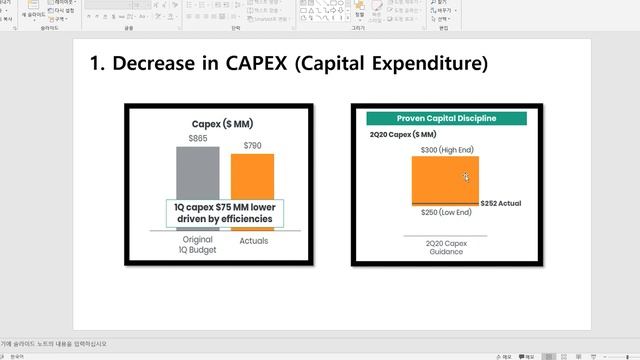Align paragraph text left
This screenshot has height=360, width=640.
[x=189, y=16]
